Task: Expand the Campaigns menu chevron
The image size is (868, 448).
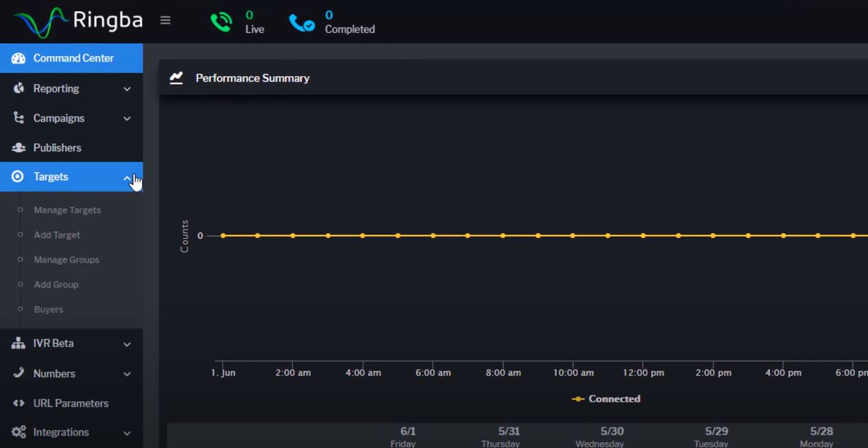Action: 127,119
